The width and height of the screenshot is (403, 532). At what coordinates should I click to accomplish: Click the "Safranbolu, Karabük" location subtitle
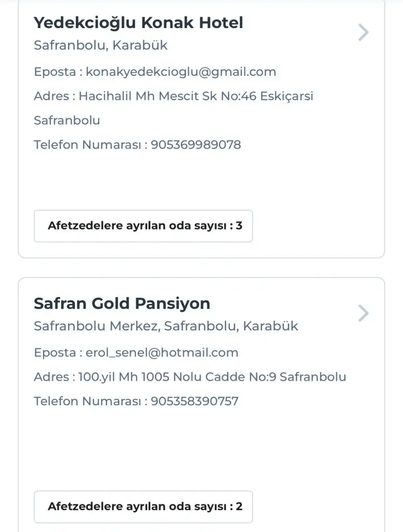click(101, 45)
